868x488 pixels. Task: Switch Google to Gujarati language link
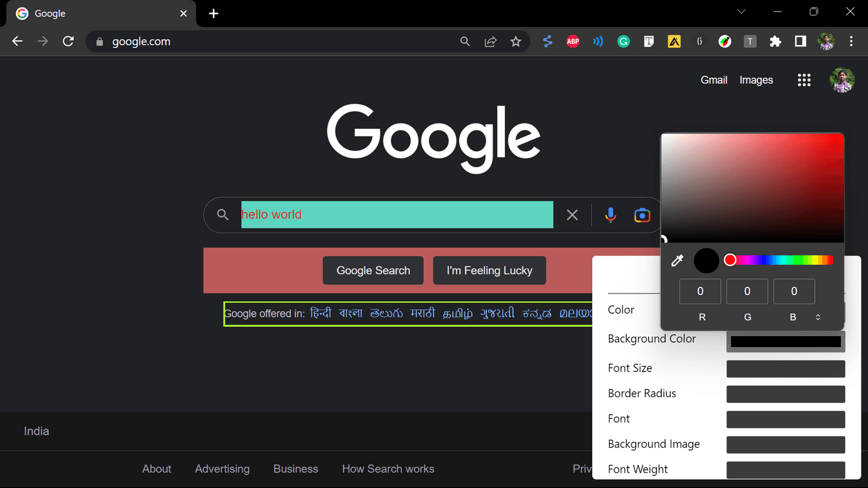[497, 313]
